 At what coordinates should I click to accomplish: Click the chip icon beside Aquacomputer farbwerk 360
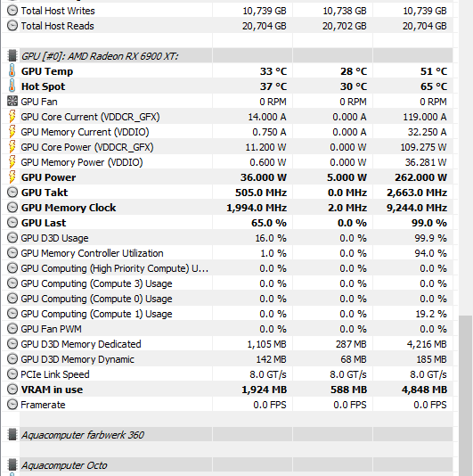(x=12, y=434)
